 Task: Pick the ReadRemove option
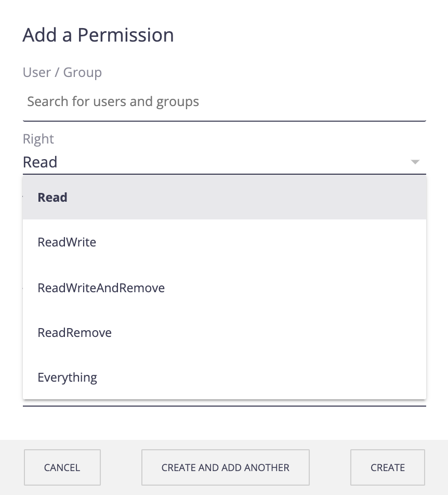click(225, 332)
